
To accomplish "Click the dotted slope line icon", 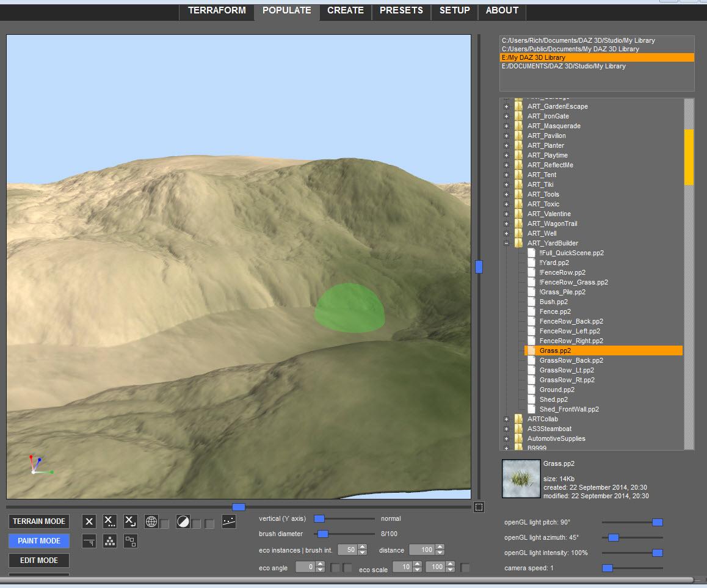I will coord(229,521).
